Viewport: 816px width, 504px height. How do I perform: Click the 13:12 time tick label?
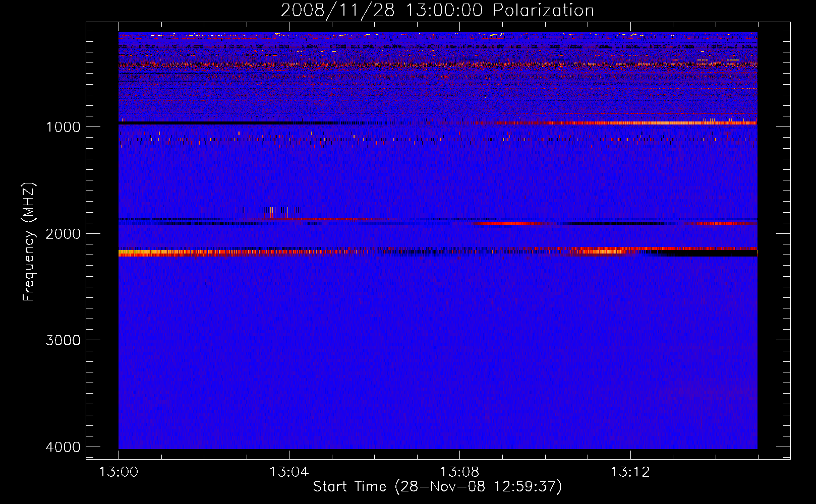[x=630, y=472]
